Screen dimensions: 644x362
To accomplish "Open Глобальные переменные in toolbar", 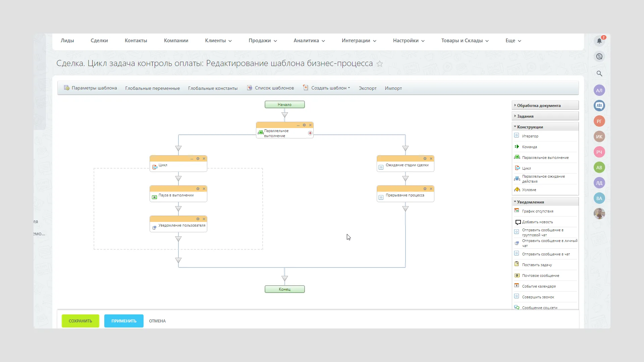I will click(x=153, y=88).
